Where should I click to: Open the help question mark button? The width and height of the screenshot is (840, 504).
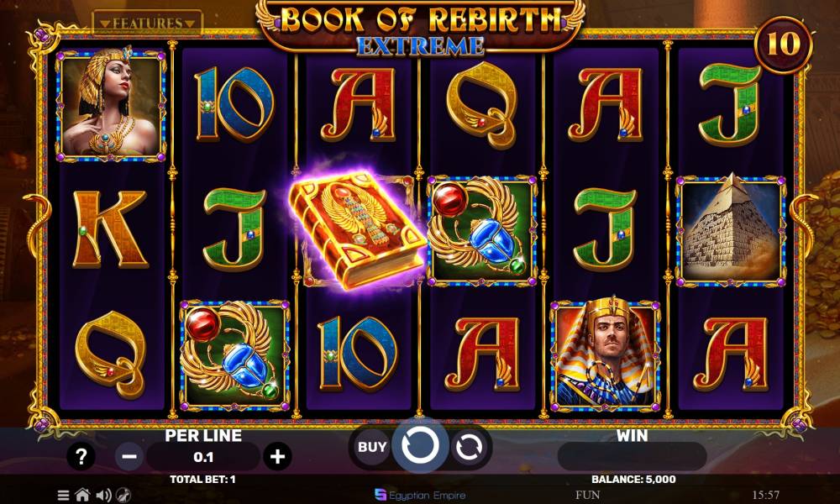pyautogui.click(x=81, y=456)
